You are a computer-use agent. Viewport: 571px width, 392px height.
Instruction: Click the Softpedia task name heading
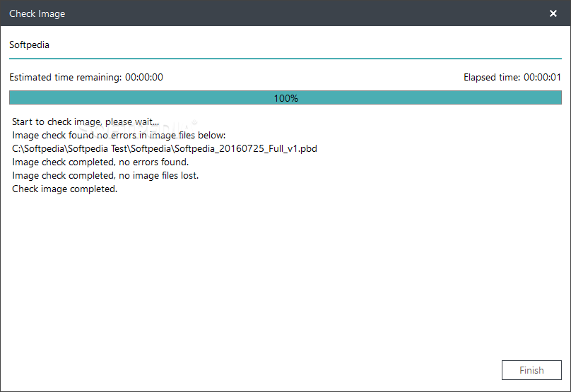click(29, 44)
